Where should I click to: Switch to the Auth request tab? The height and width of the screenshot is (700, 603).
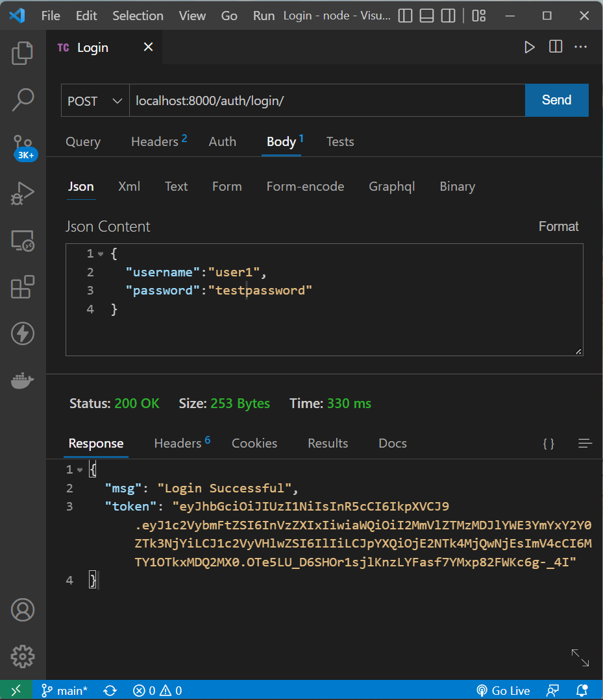coord(222,141)
